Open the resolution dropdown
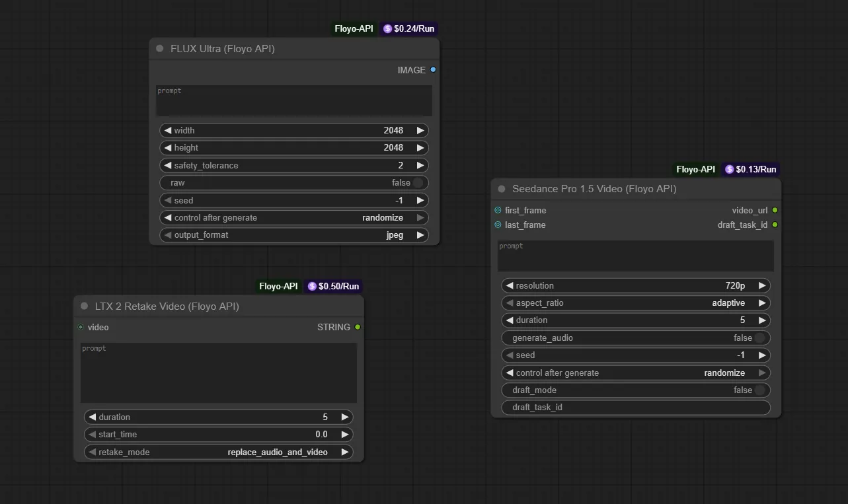 tap(636, 285)
